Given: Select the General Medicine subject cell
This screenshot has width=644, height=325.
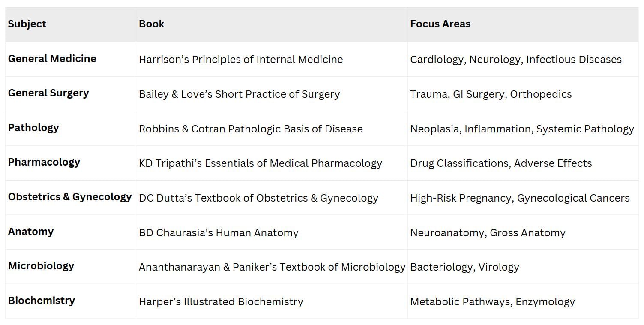Looking at the screenshot, I should (52, 59).
